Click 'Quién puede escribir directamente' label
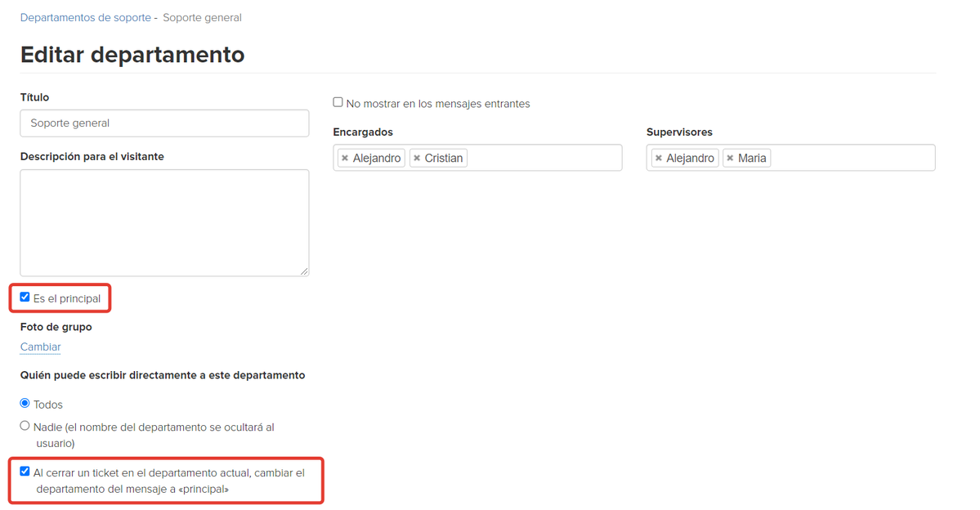Screen dimensions: 980x510 coord(163,375)
